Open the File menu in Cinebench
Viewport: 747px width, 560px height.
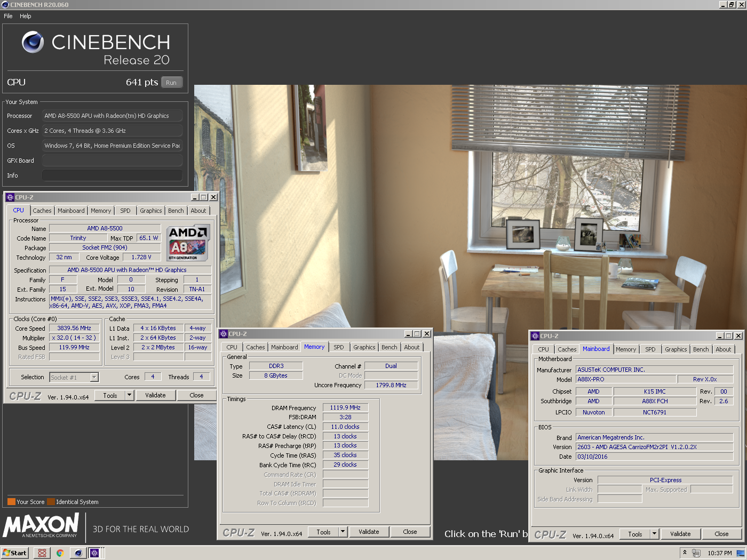pyautogui.click(x=8, y=16)
